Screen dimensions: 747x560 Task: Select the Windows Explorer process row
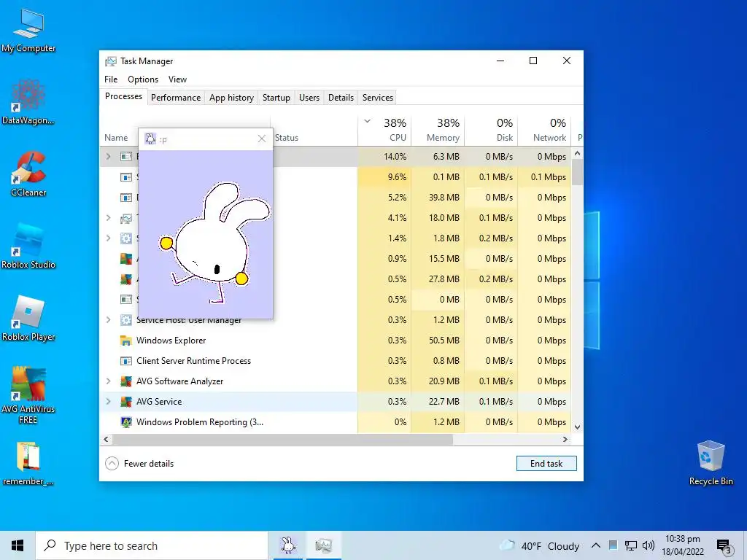[x=336, y=341]
